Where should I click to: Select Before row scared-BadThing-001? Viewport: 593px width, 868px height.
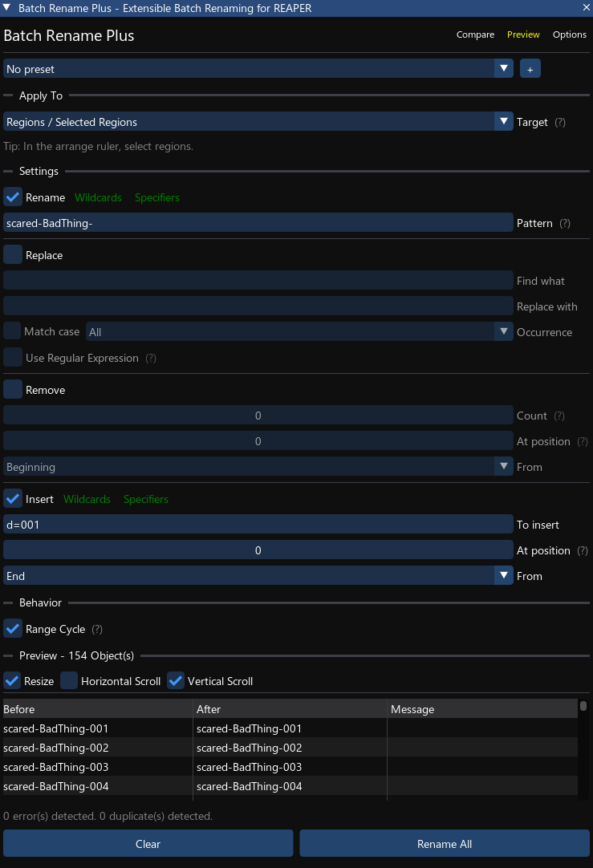pyautogui.click(x=56, y=729)
